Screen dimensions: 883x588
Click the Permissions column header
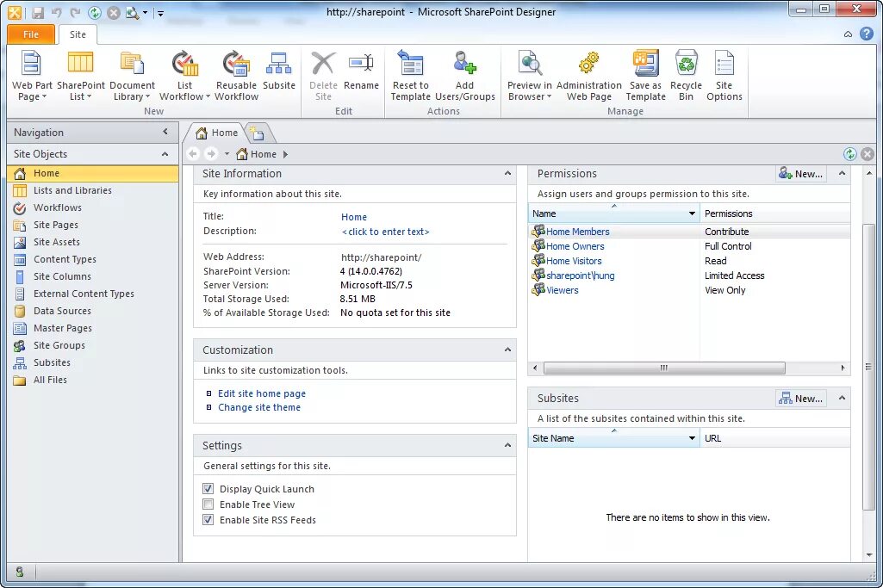point(774,214)
